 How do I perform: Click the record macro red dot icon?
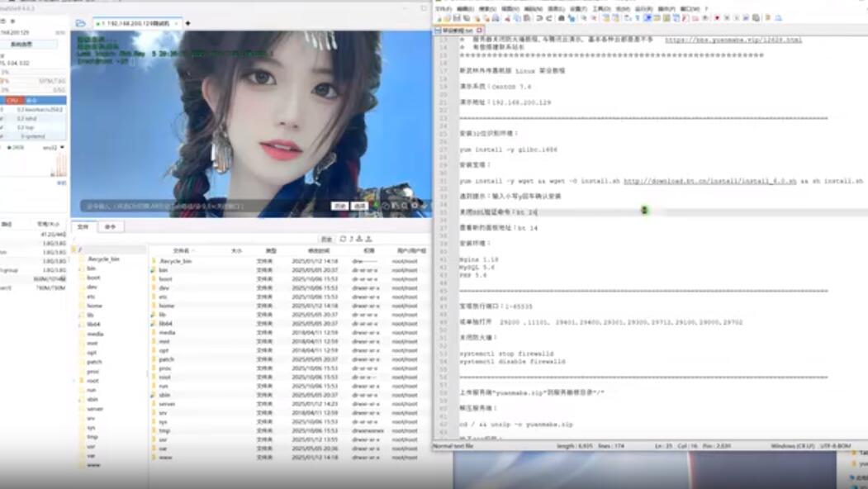[x=717, y=17]
